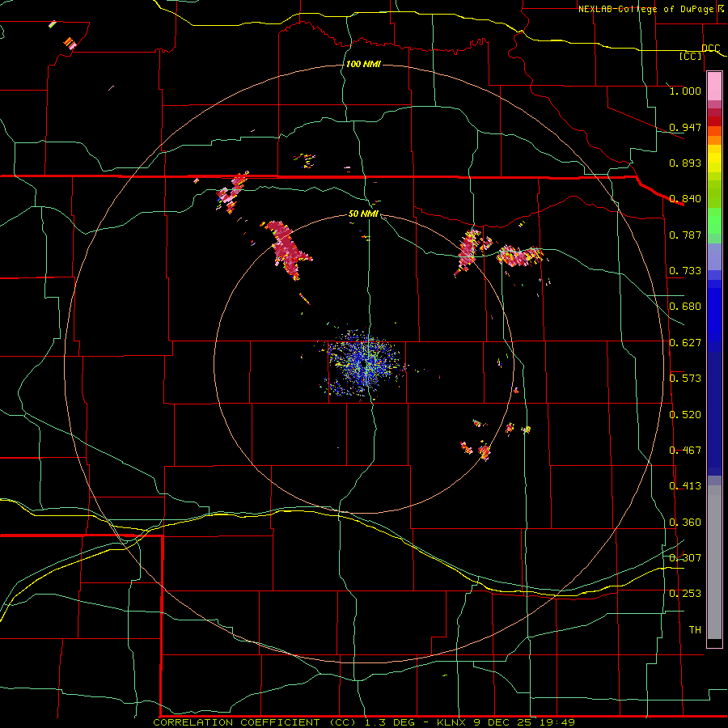Select the 0.573 scale value
This screenshot has width=728, height=728.
tap(685, 379)
